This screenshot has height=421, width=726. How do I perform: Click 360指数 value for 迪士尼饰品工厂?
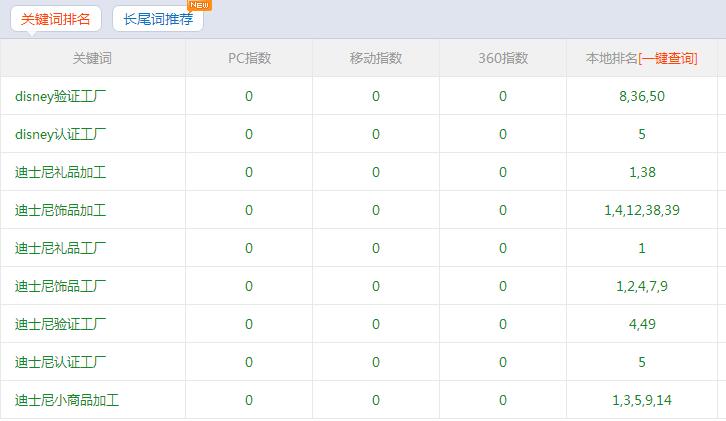point(503,286)
